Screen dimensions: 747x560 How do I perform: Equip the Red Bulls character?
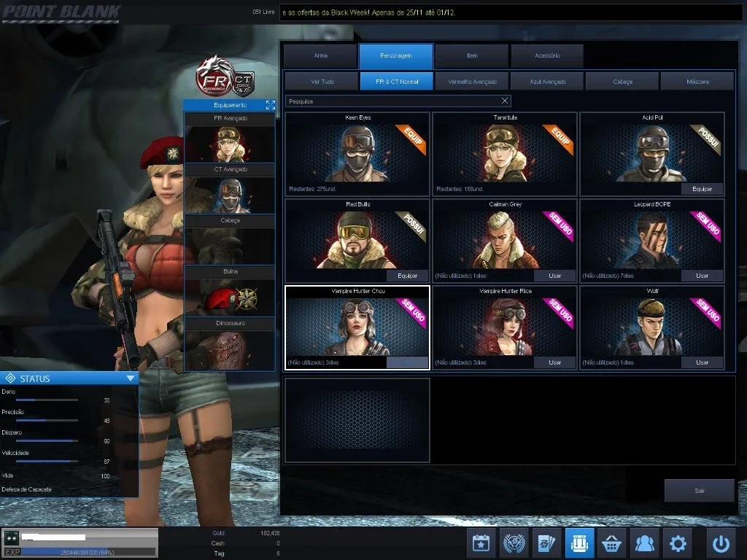click(x=407, y=276)
